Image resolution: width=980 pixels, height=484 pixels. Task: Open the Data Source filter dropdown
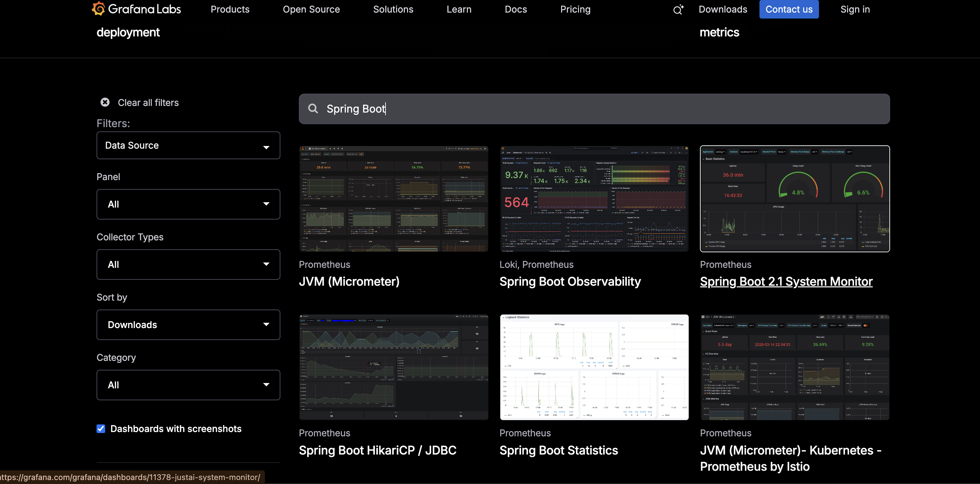[188, 145]
